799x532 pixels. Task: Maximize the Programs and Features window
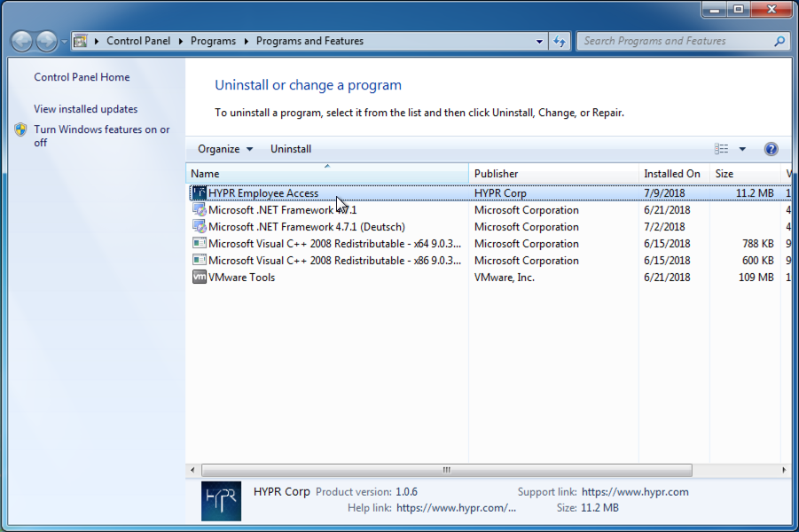tap(739, 10)
